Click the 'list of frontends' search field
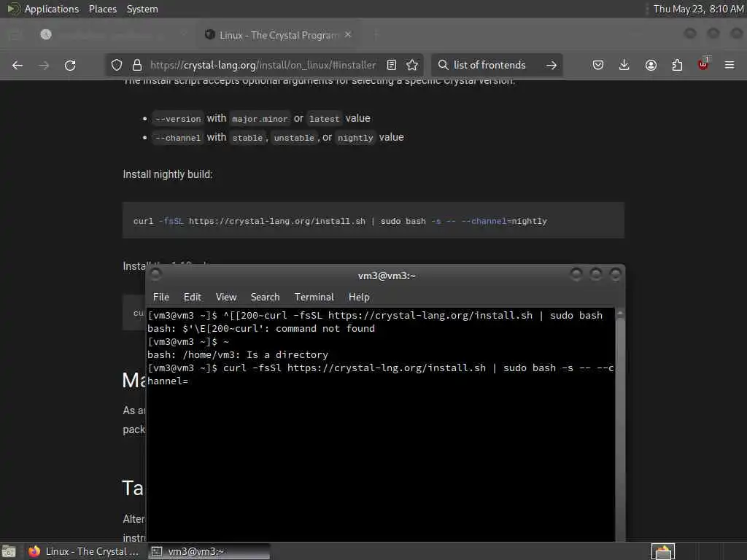The height and width of the screenshot is (560, 747). 489,65
